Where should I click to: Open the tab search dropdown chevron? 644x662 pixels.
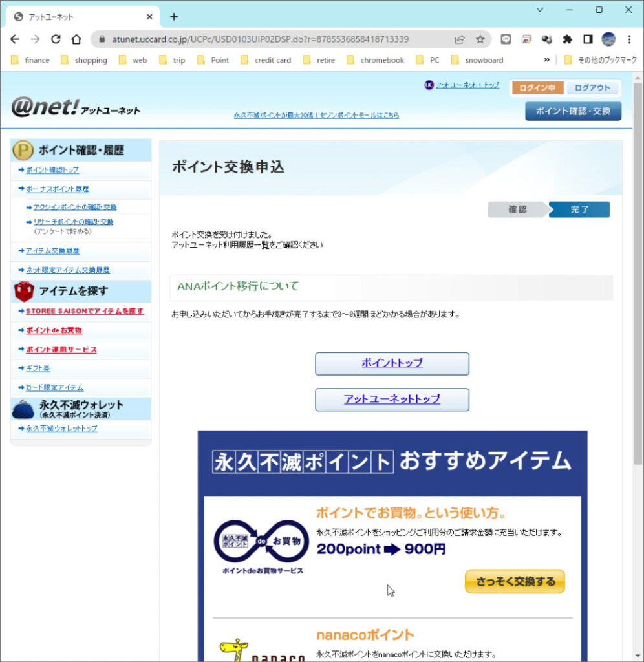click(x=540, y=10)
